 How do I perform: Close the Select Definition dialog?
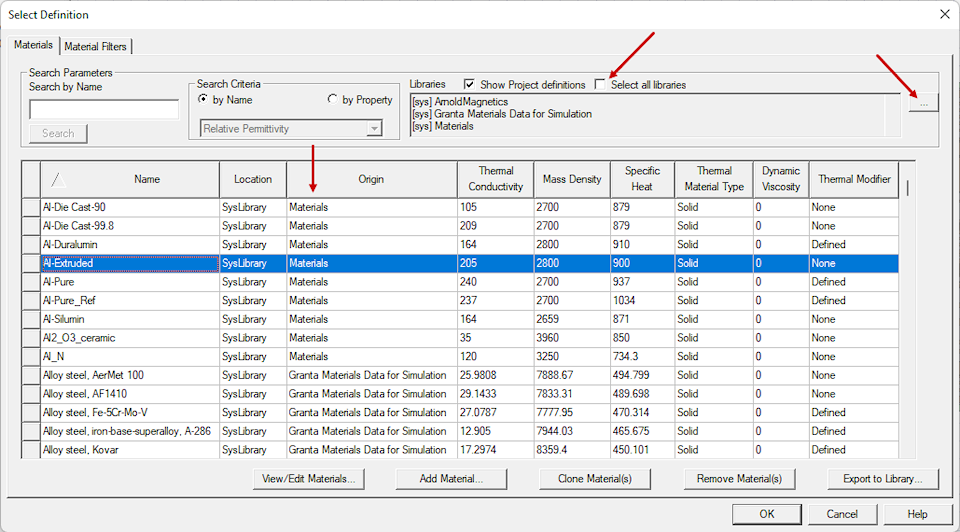point(944,14)
